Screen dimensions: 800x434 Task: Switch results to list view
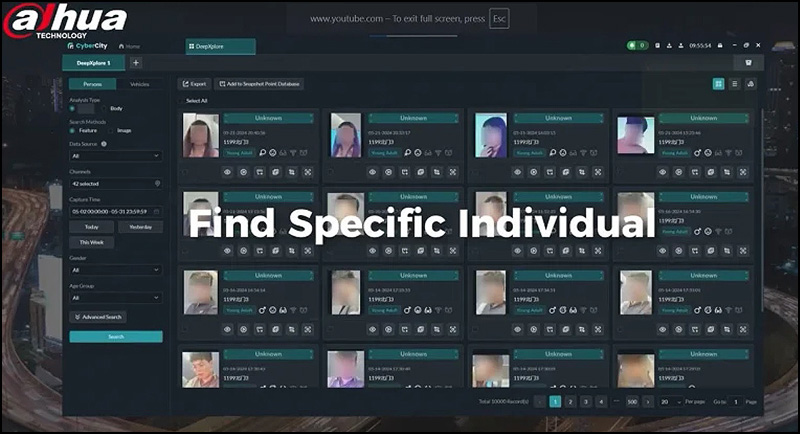734,84
